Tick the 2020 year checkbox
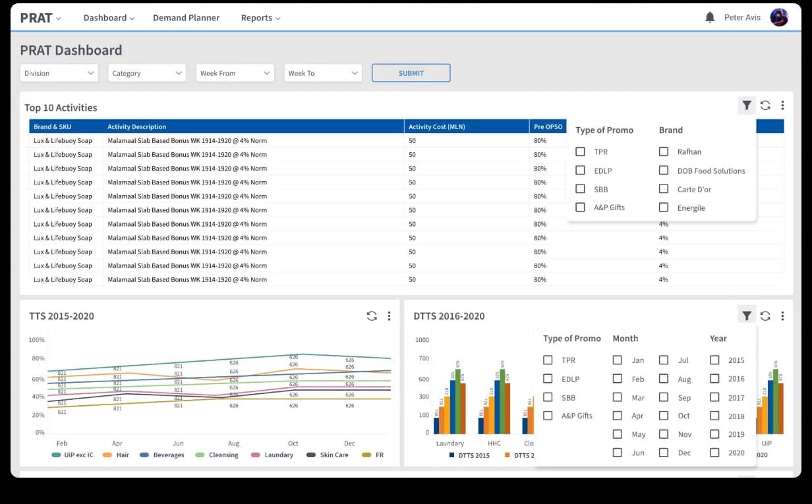This screenshot has width=812, height=504. (714, 452)
